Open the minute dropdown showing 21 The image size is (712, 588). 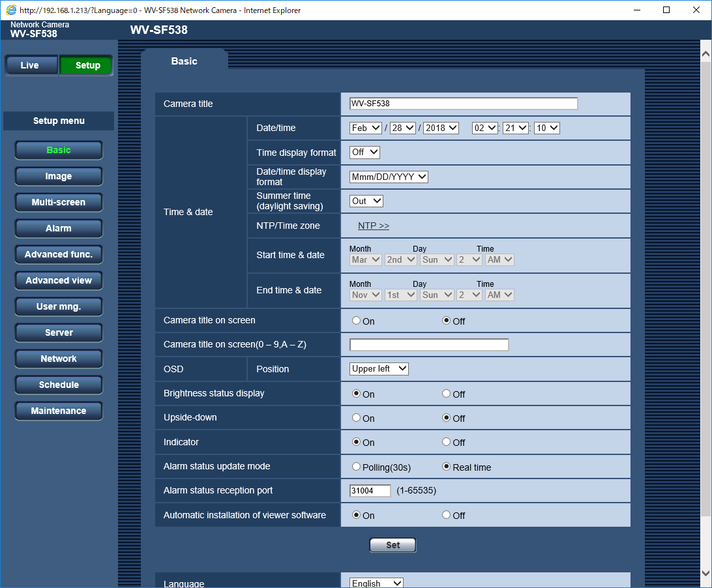[516, 128]
